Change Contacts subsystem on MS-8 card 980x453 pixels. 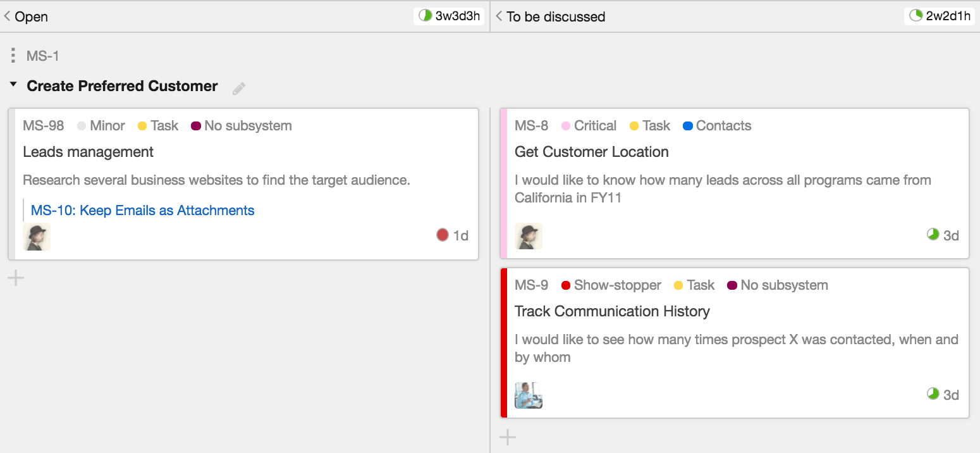[717, 125]
